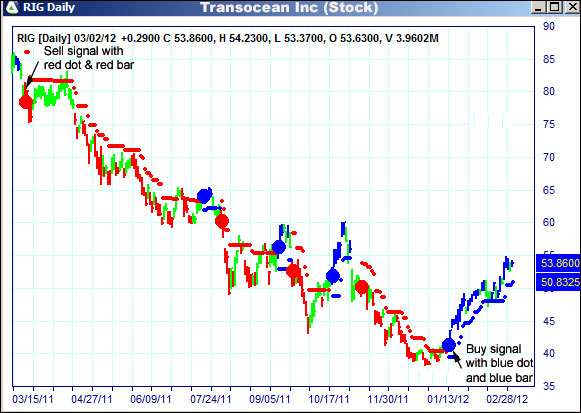Image resolution: width=581 pixels, height=413 pixels.
Task: Click the 65 price axis label
Action: [549, 190]
